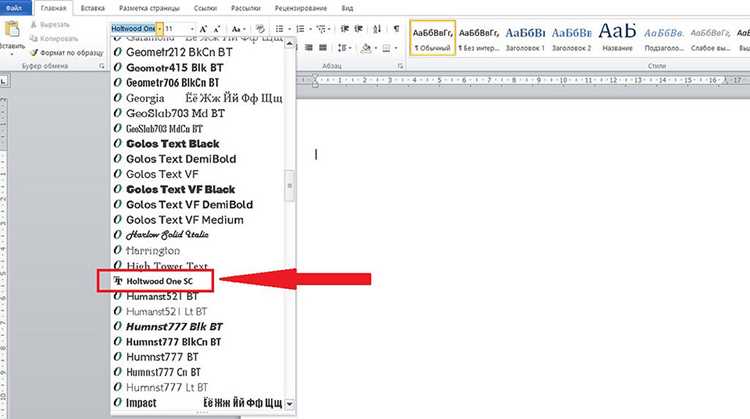Image resolution: width=750 pixels, height=419 pixels.
Task: Click the Justify alignment icon
Action: [323, 48]
